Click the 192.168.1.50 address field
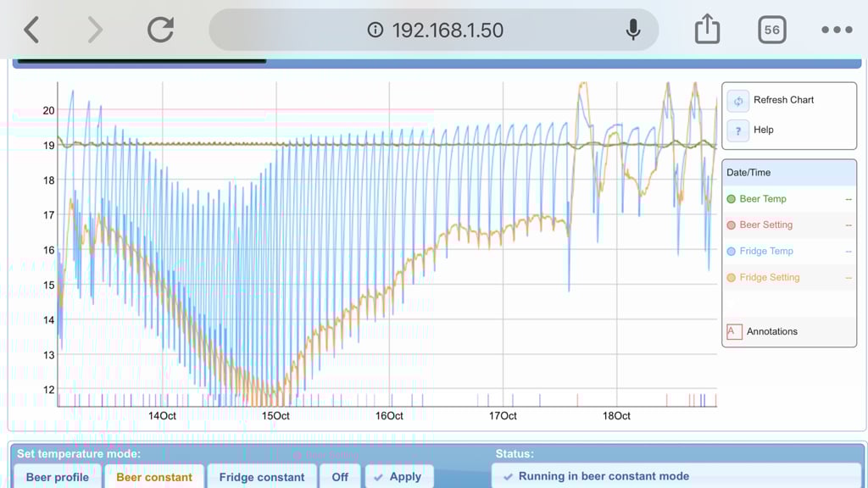Image resolution: width=868 pixels, height=488 pixels. pos(433,30)
